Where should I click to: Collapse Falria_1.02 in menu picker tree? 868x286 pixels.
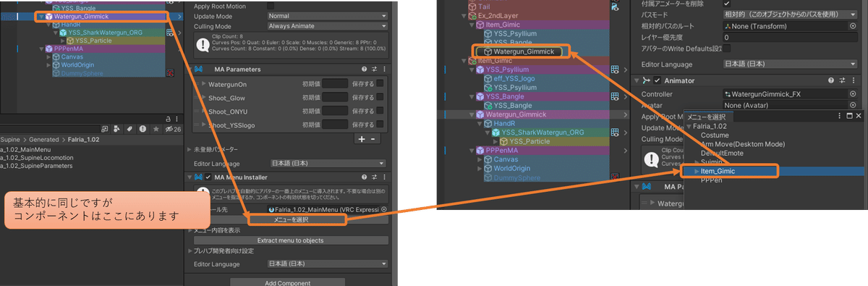click(x=688, y=126)
